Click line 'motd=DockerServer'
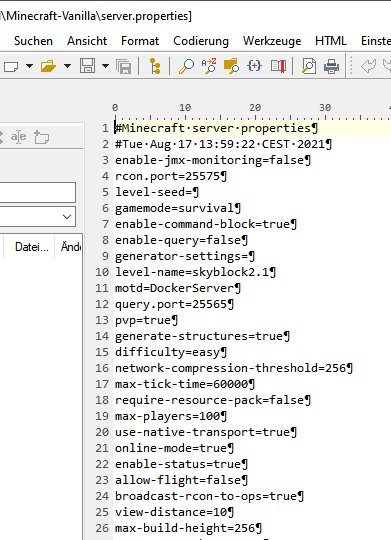 pos(178,288)
